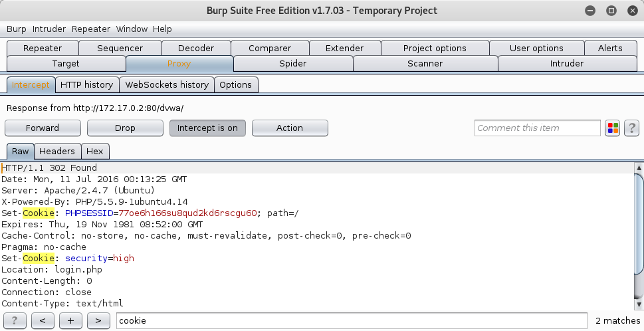644x331 pixels.
Task: Switch to the Scanner tab
Action: click(425, 64)
